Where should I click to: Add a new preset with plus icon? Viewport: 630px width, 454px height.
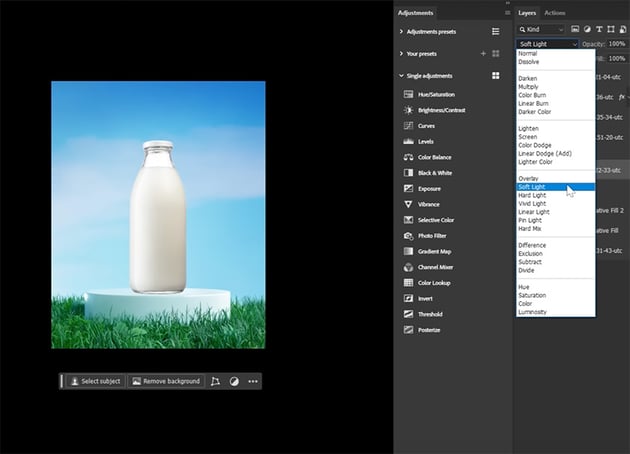pyautogui.click(x=483, y=53)
